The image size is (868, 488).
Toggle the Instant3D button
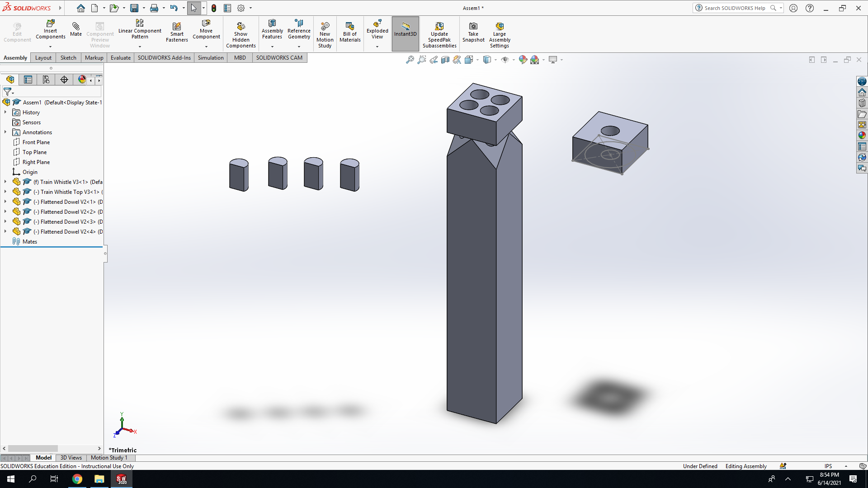tap(406, 34)
